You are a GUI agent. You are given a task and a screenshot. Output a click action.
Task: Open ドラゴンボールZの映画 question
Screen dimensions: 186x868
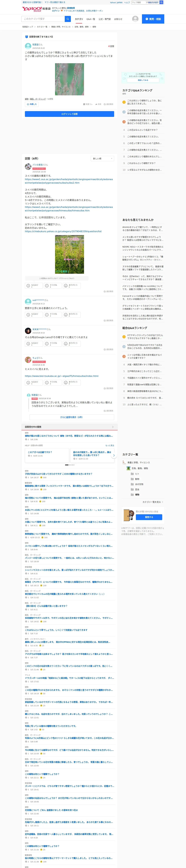click(69, 678)
